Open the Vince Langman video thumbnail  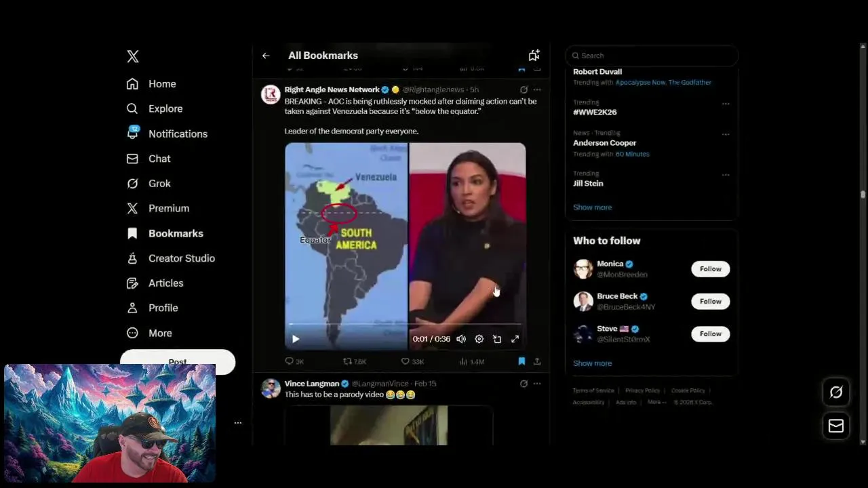tap(389, 425)
